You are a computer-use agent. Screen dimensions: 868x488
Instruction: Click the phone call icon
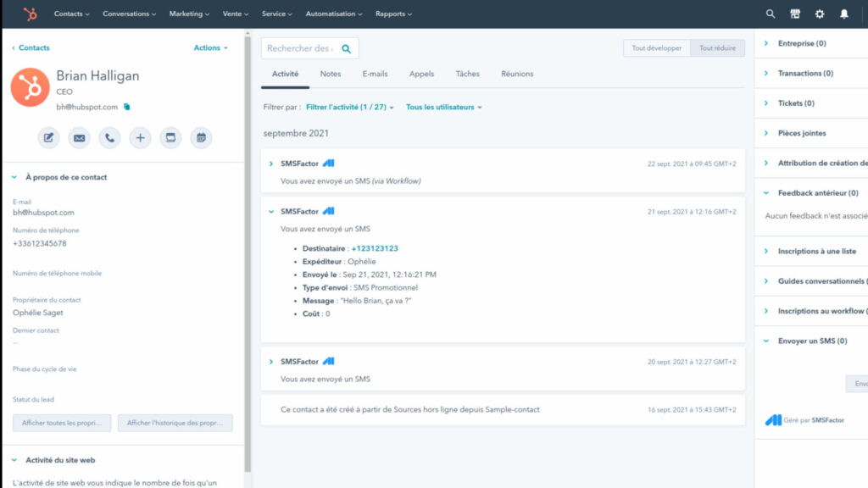(109, 137)
